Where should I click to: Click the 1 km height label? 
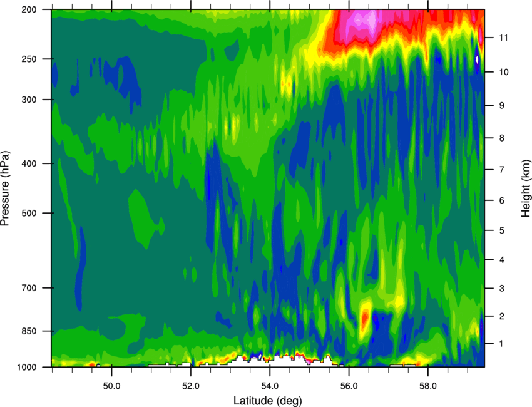(501, 344)
